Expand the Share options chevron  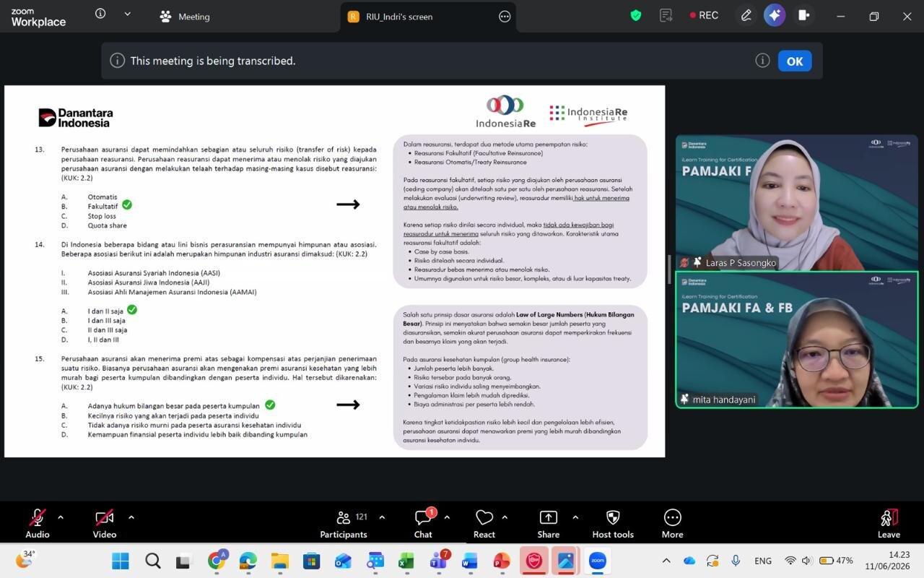(575, 517)
